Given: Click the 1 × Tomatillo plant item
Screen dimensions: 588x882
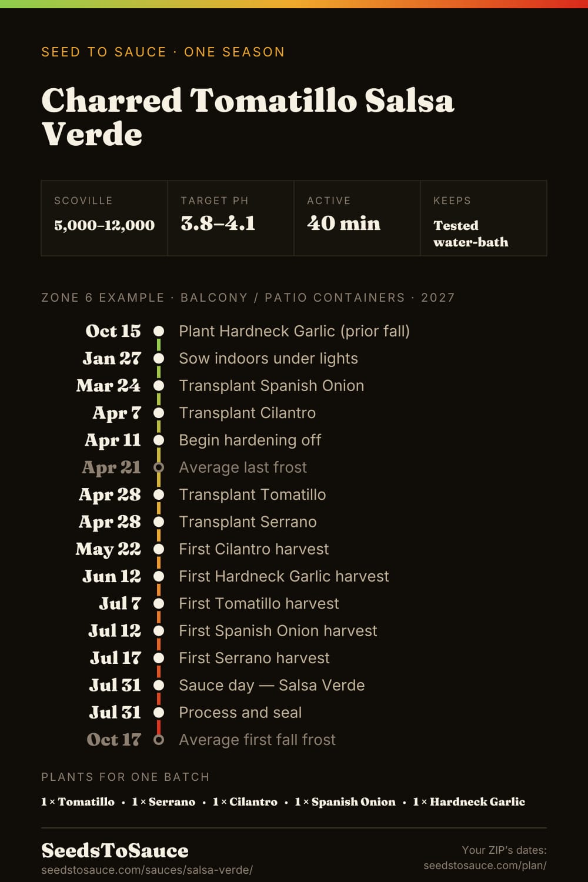Looking at the screenshot, I should coord(78,801).
